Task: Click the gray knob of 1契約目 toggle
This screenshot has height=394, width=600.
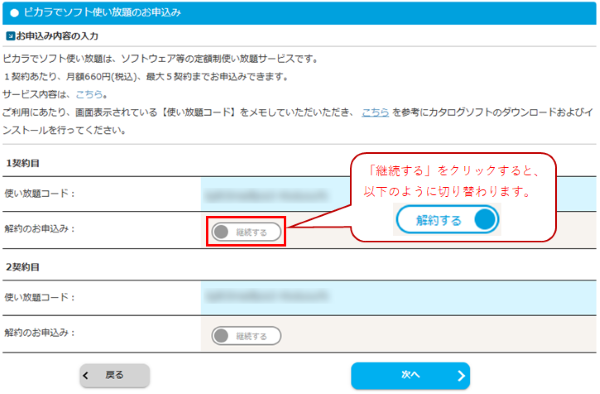Action: point(221,232)
